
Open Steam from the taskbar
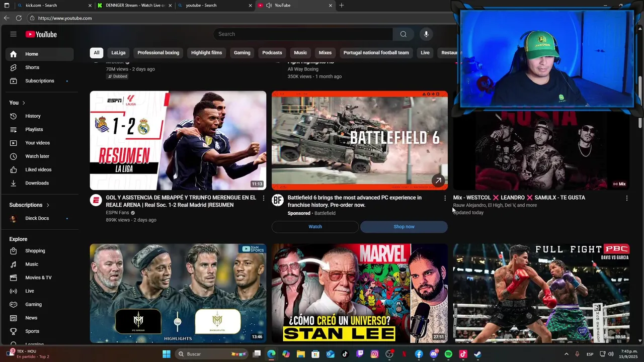477,354
